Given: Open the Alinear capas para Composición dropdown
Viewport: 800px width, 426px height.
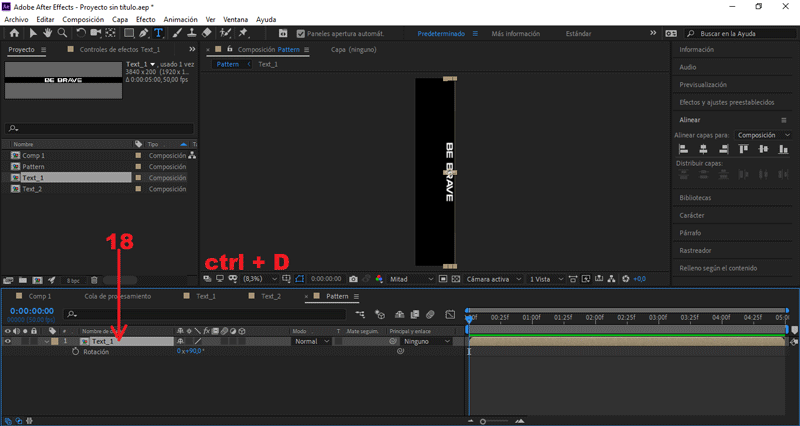Looking at the screenshot, I should pyautogui.click(x=763, y=135).
